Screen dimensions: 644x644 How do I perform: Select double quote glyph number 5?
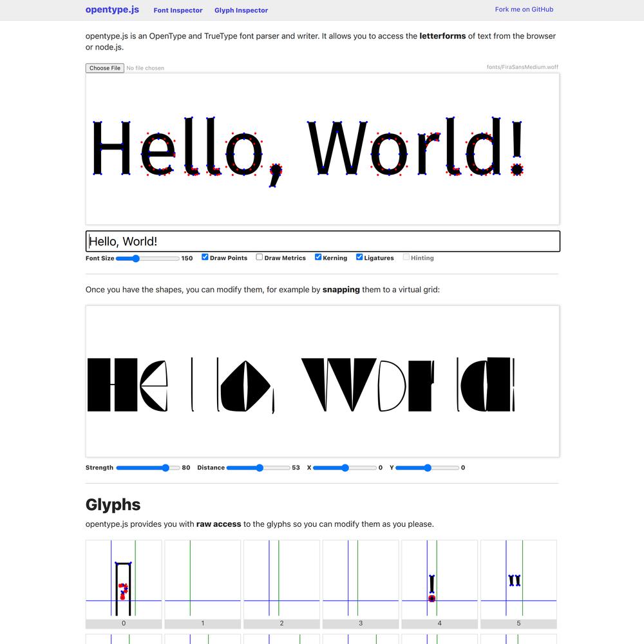pos(518,584)
